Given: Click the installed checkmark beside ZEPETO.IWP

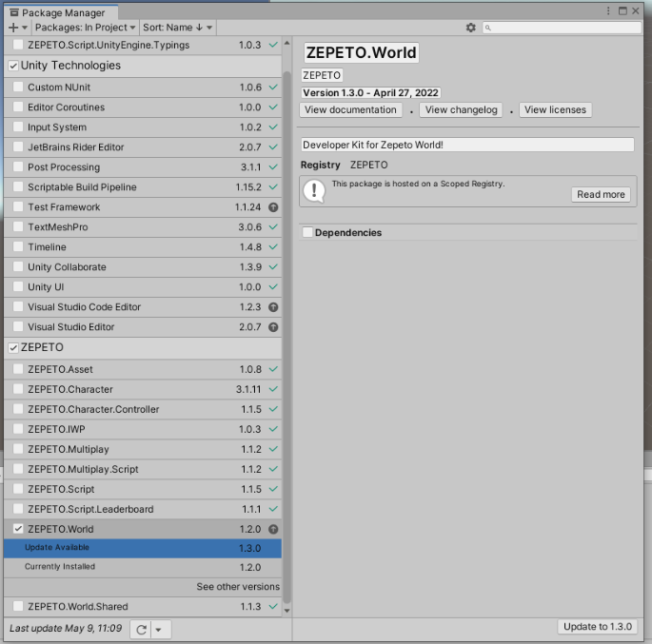Looking at the screenshot, I should [x=273, y=429].
